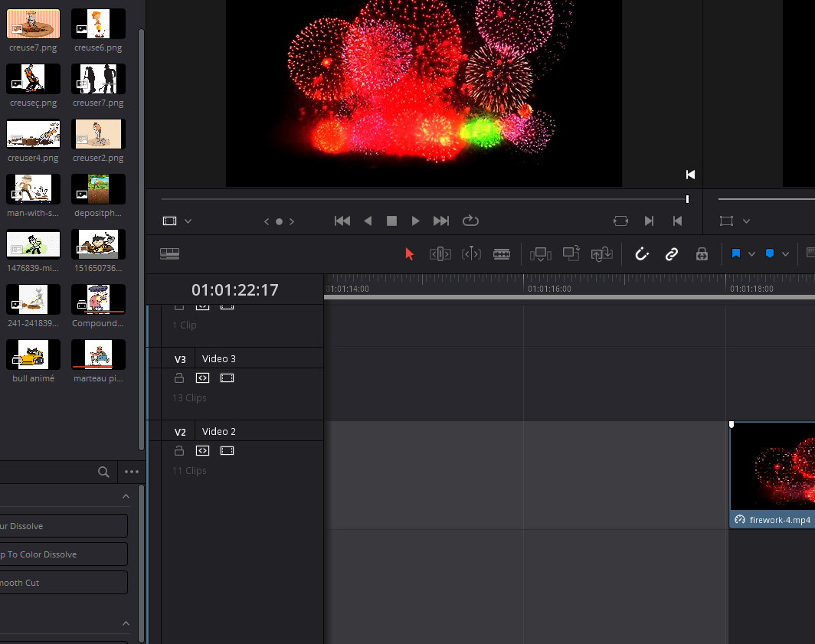Image resolution: width=815 pixels, height=644 pixels.
Task: Choose the Blade Edit Mode tool
Action: (x=502, y=254)
